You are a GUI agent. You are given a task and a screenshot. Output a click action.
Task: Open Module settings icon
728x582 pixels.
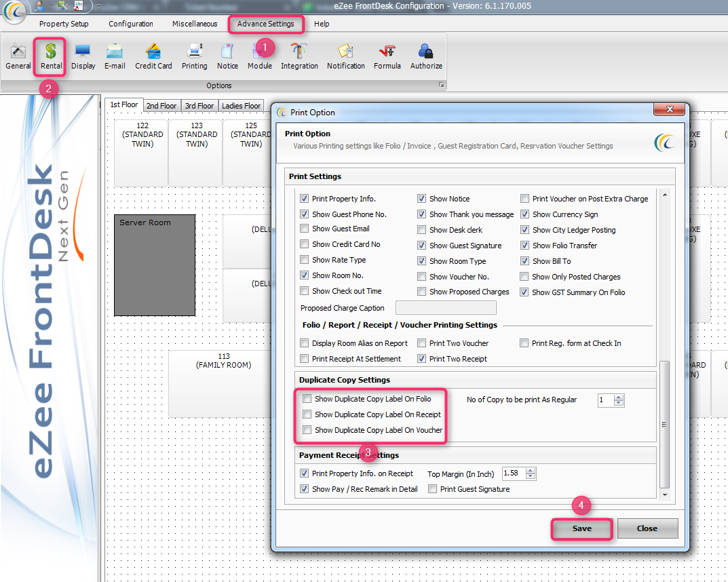[x=260, y=56]
